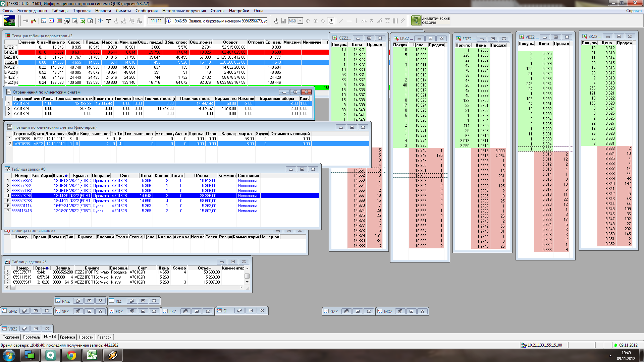
Task: Select the hand pan tool icon
Action: coord(331,21)
